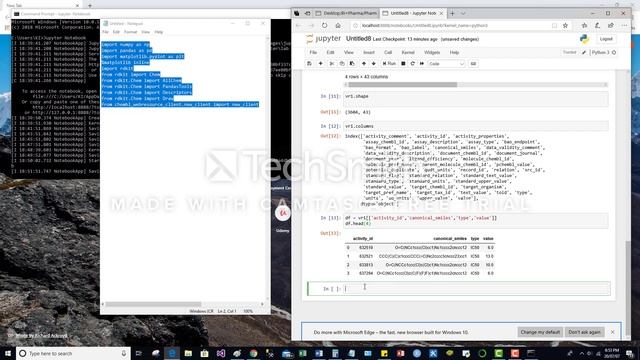Open Google Chrome from the taskbar
The height and width of the screenshot is (360, 640).
point(253,353)
